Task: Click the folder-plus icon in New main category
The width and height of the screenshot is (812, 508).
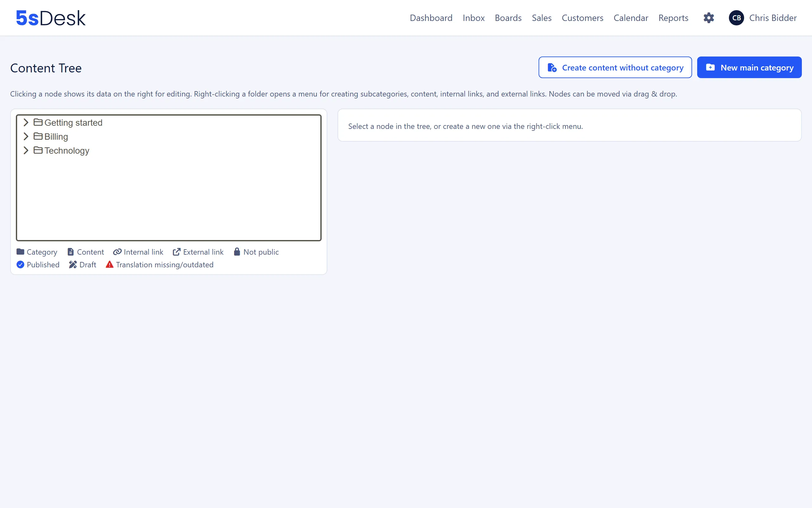Action: click(x=710, y=67)
